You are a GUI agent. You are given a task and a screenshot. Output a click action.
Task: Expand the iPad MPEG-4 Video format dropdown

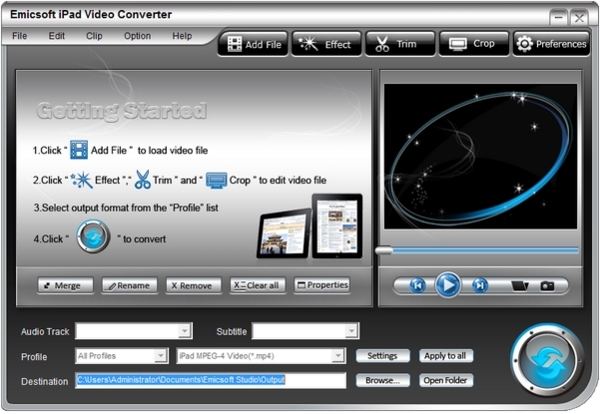click(338, 356)
